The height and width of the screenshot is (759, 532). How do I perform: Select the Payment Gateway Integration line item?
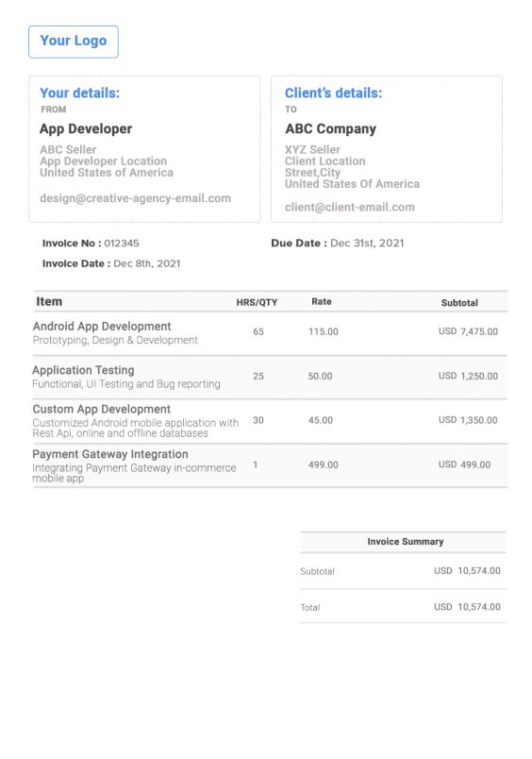pyautogui.click(x=271, y=465)
